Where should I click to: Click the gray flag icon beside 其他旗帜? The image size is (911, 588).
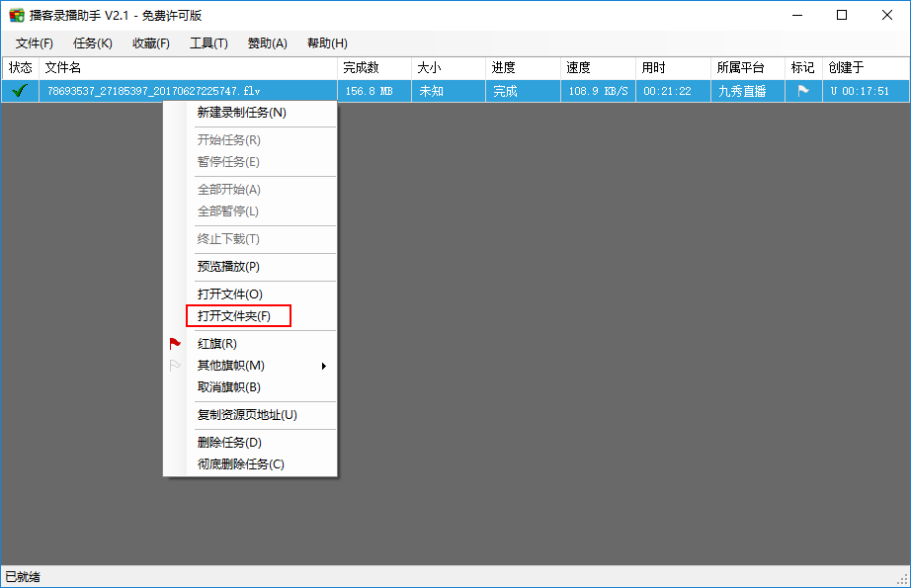(x=175, y=366)
